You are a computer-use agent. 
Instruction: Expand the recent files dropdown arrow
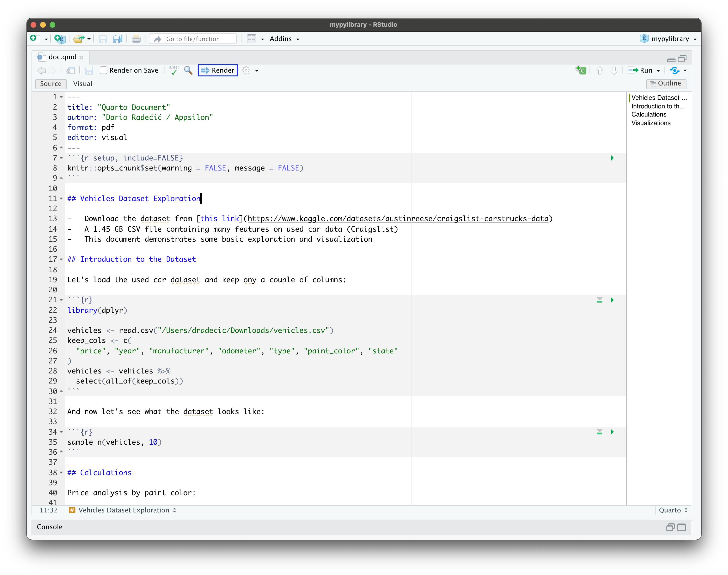(x=89, y=39)
